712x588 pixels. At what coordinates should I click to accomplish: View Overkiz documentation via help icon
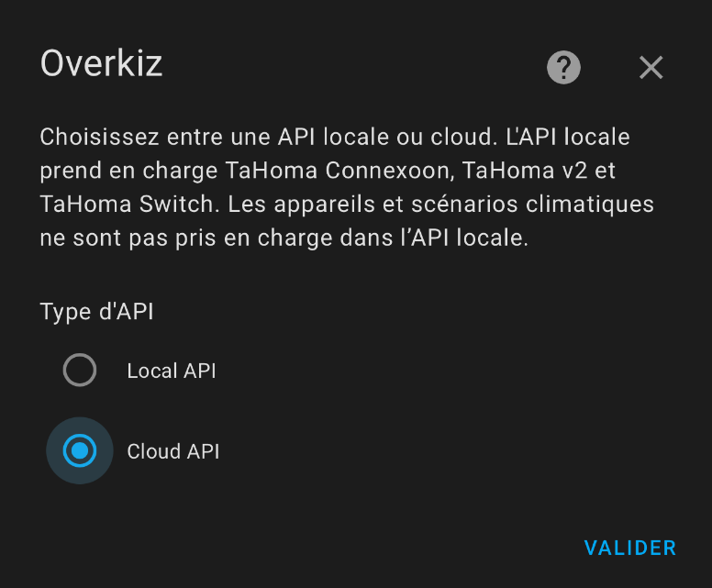pyautogui.click(x=563, y=67)
